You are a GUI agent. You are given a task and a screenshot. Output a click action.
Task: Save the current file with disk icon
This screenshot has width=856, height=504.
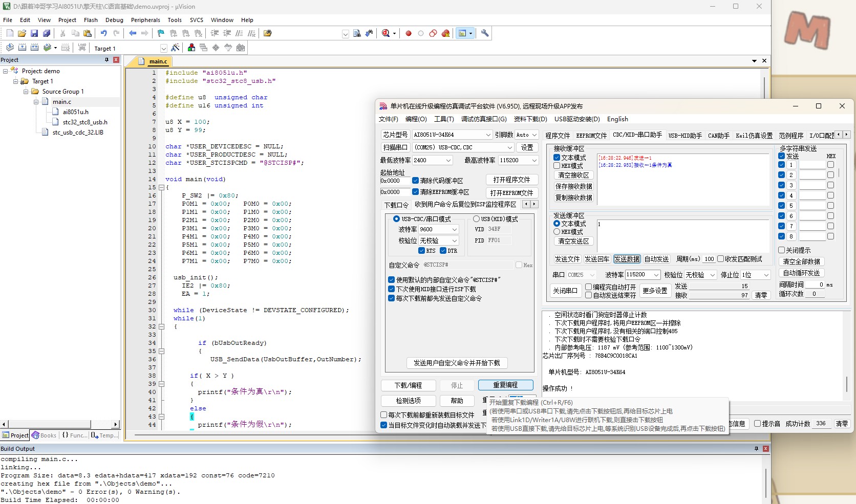pyautogui.click(x=34, y=33)
